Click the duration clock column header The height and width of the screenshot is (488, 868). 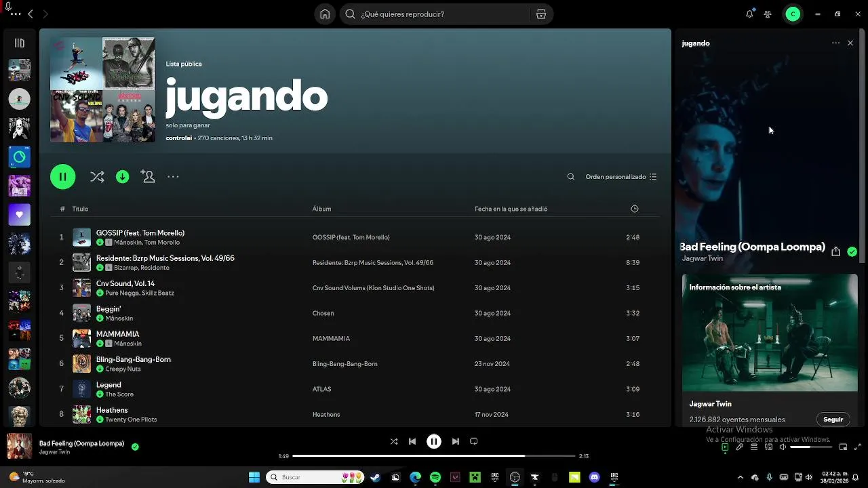(x=635, y=209)
